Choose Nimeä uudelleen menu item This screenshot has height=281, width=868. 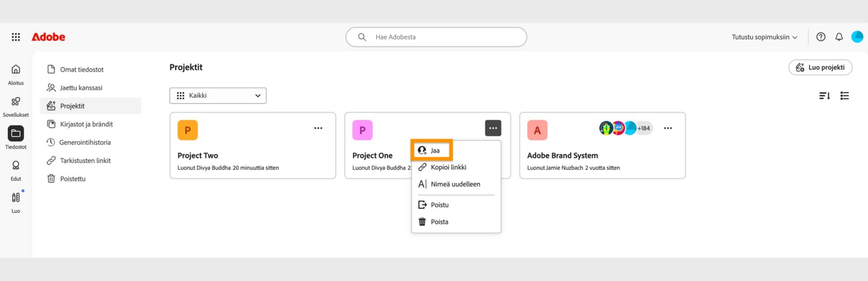pos(456,184)
